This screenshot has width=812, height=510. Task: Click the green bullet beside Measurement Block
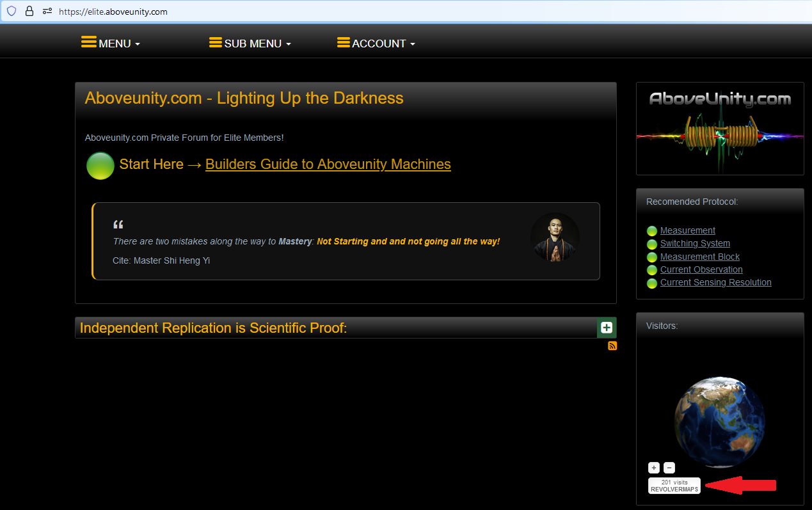[652, 257]
